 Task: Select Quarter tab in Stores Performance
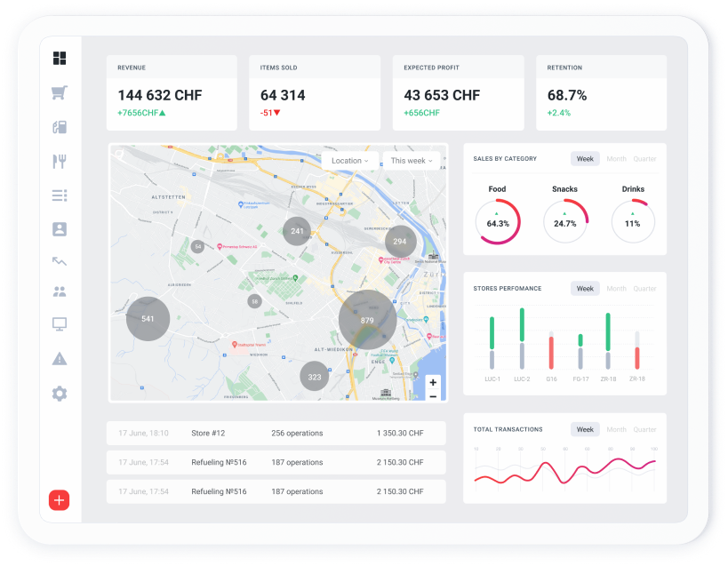click(x=645, y=289)
